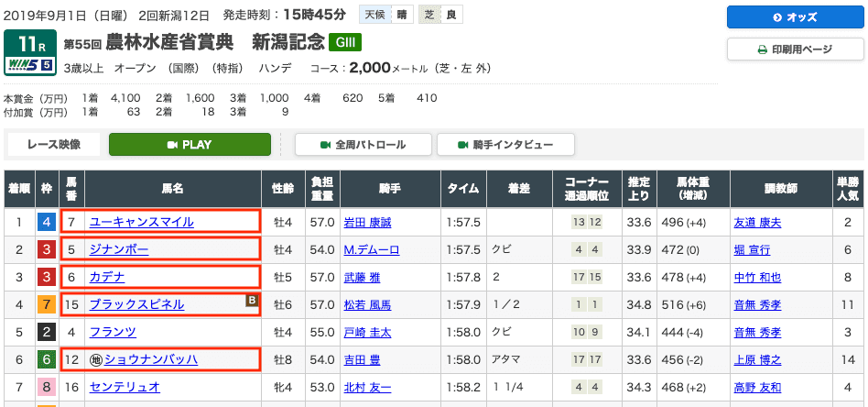Open jockey 戸崎 圭太 profile
This screenshot has height=407, width=868.
[x=367, y=332]
